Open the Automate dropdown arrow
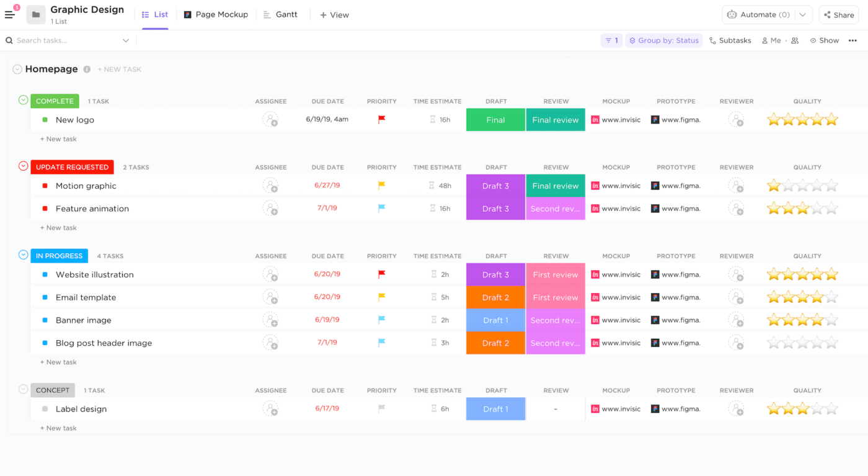Viewport: 868px width, 476px height. pyautogui.click(x=803, y=15)
